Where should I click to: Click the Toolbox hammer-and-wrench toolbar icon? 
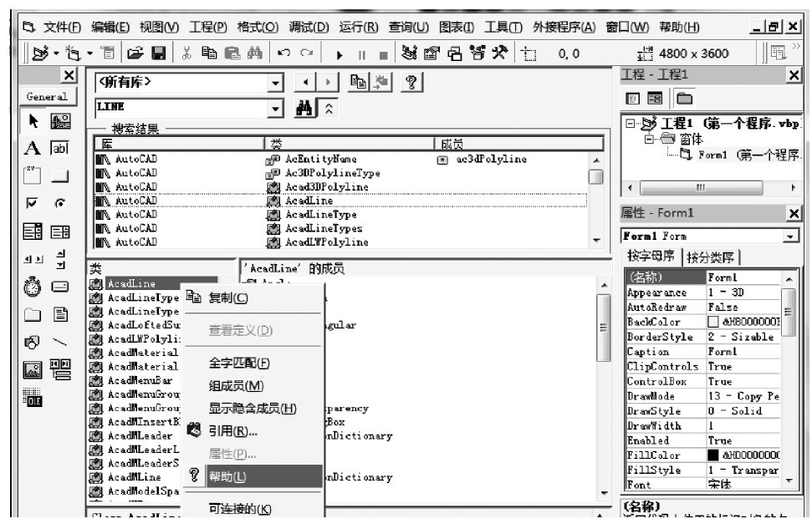pyautogui.click(x=500, y=53)
